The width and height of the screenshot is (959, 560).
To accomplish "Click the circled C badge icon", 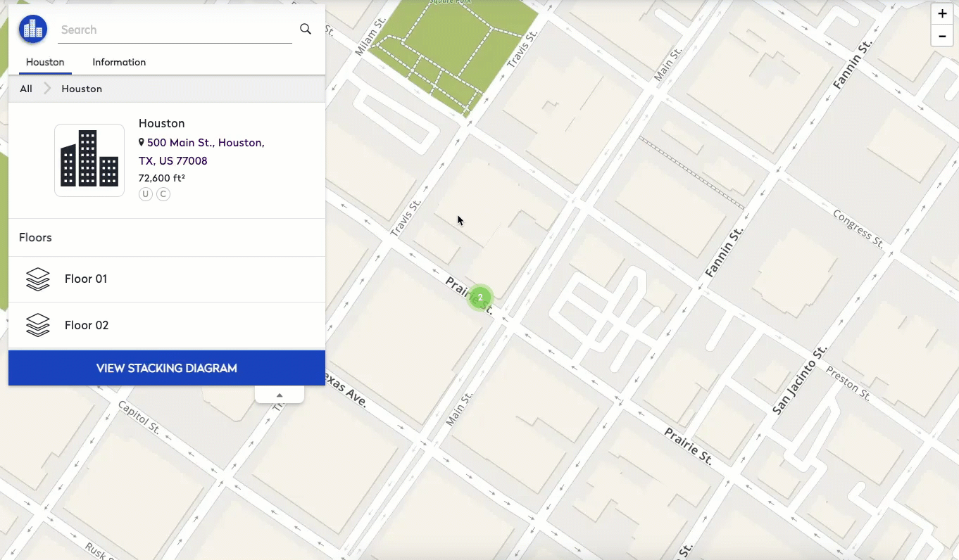I will [x=163, y=194].
